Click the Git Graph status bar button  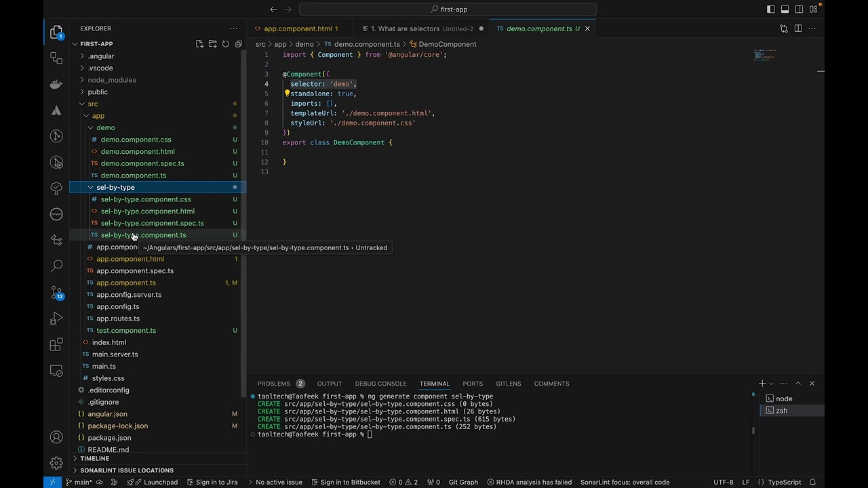pos(463,482)
